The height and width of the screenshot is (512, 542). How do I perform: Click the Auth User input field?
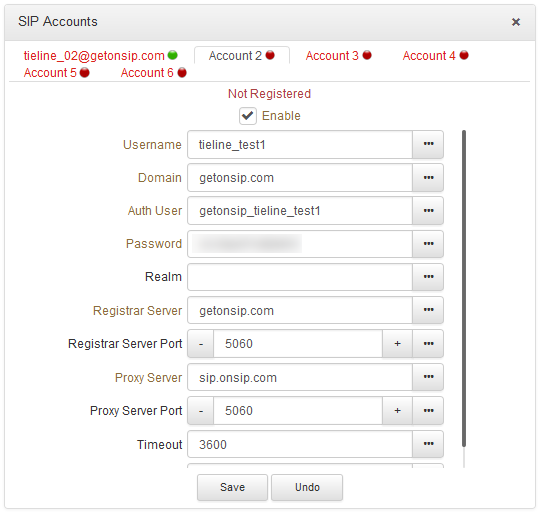tap(300, 211)
